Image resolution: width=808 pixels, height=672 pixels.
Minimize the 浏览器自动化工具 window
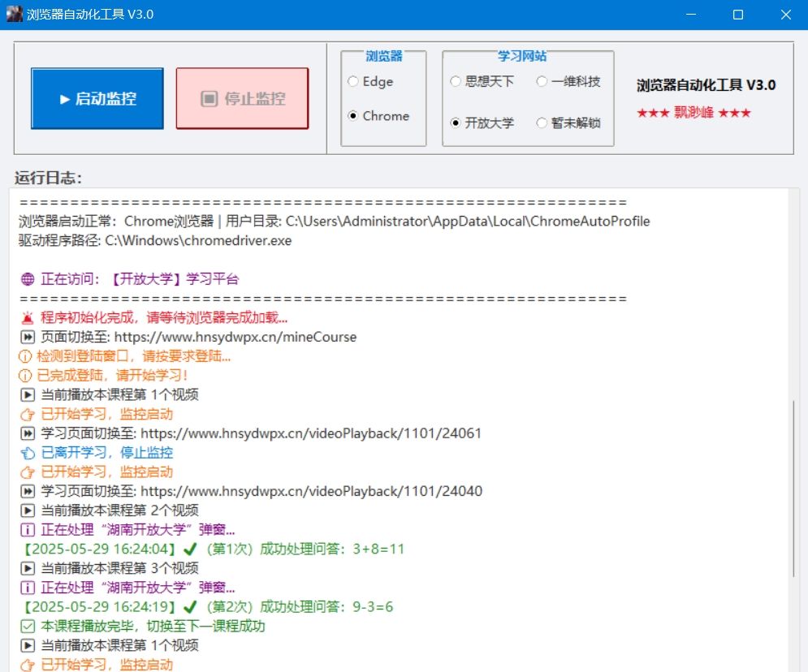(691, 15)
